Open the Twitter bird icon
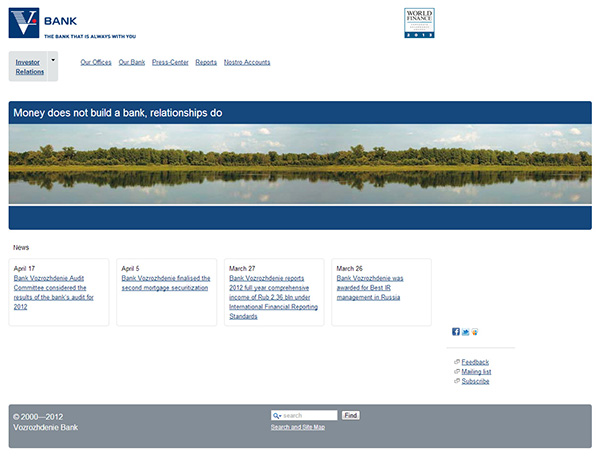 click(465, 332)
